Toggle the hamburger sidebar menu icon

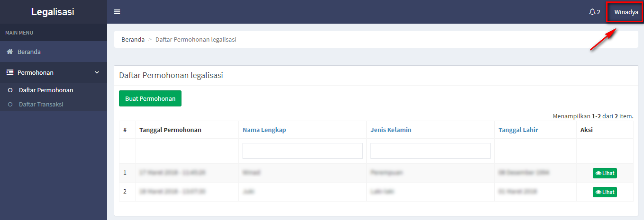[x=117, y=12]
